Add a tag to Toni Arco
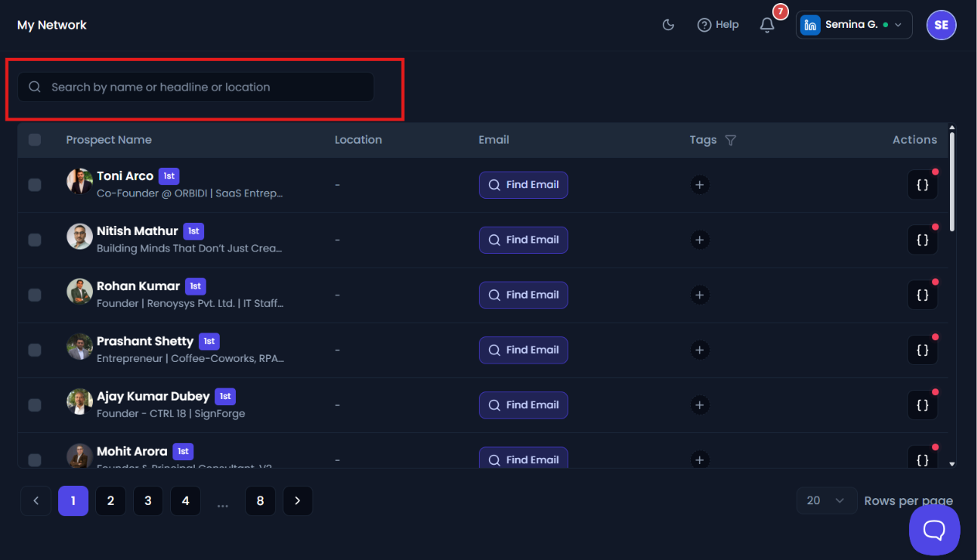 699,185
